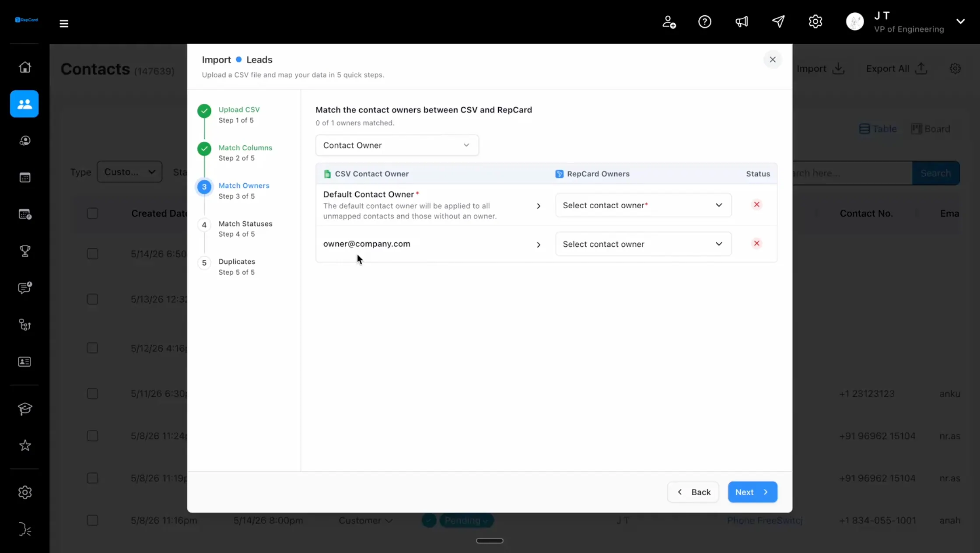The image size is (980, 553).
Task: Click the search here input field
Action: pos(852,173)
